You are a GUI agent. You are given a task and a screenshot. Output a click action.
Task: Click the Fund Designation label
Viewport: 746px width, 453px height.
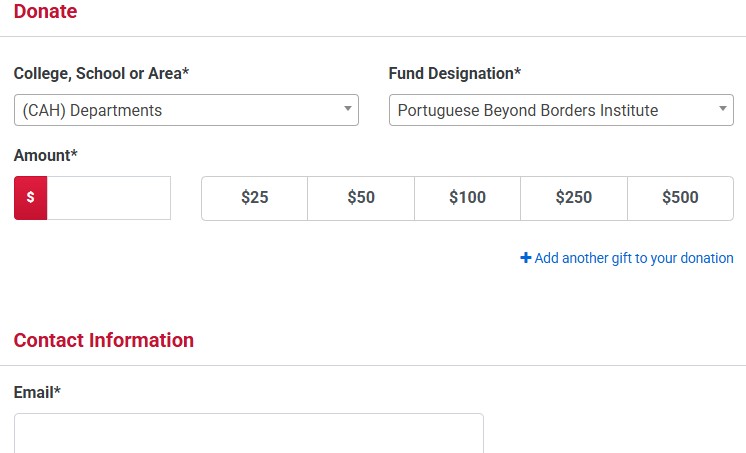click(x=455, y=73)
